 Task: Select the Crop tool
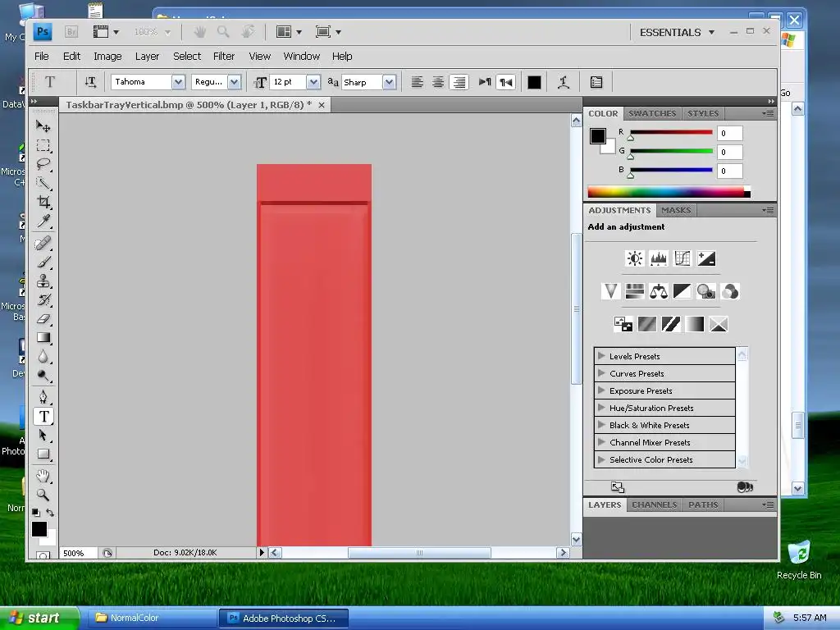[x=43, y=202]
